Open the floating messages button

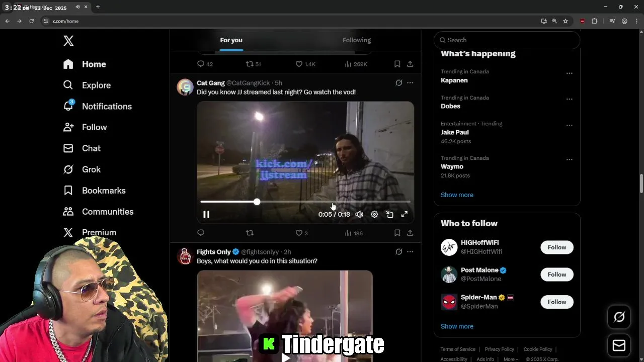619,345
